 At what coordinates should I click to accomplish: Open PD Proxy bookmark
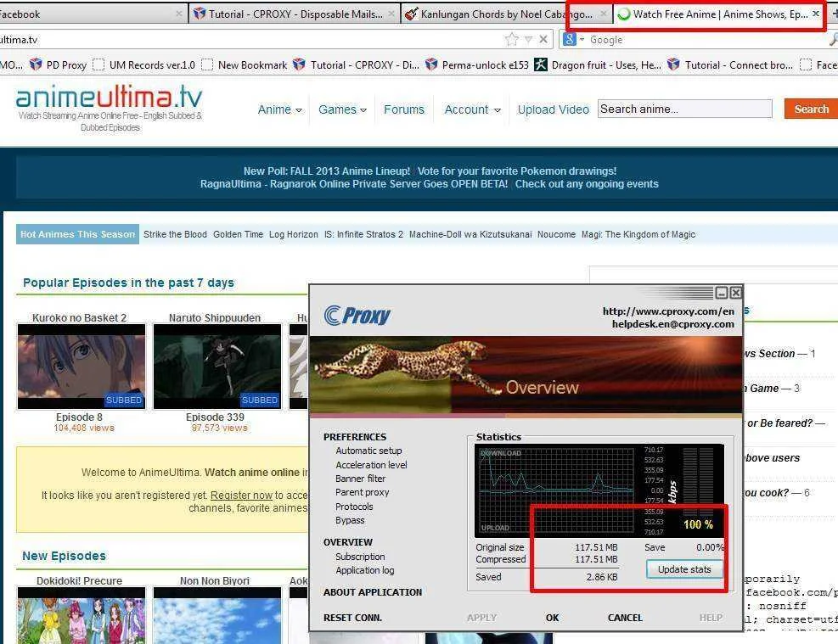click(59, 65)
